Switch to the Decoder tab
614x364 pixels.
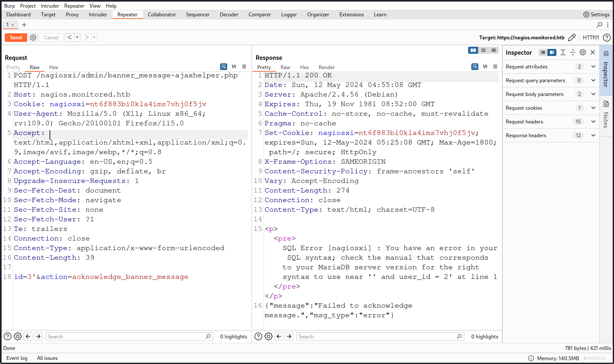(229, 15)
